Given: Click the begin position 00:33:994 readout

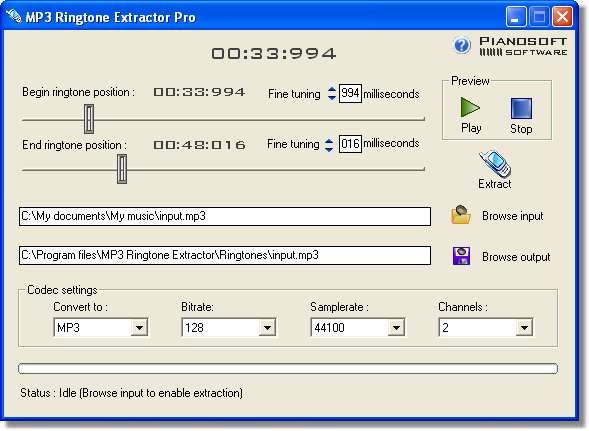Looking at the screenshot, I should click(x=199, y=92).
